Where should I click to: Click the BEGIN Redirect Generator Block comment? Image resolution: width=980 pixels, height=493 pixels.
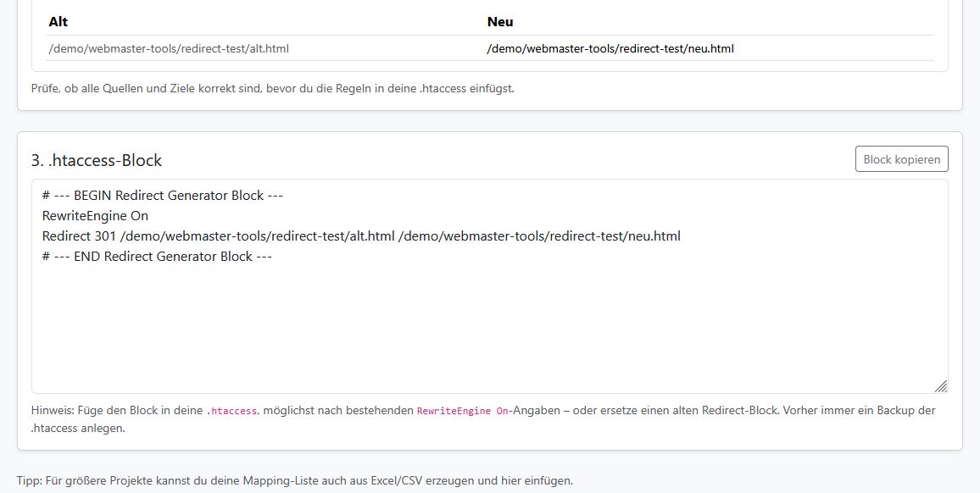point(163,195)
